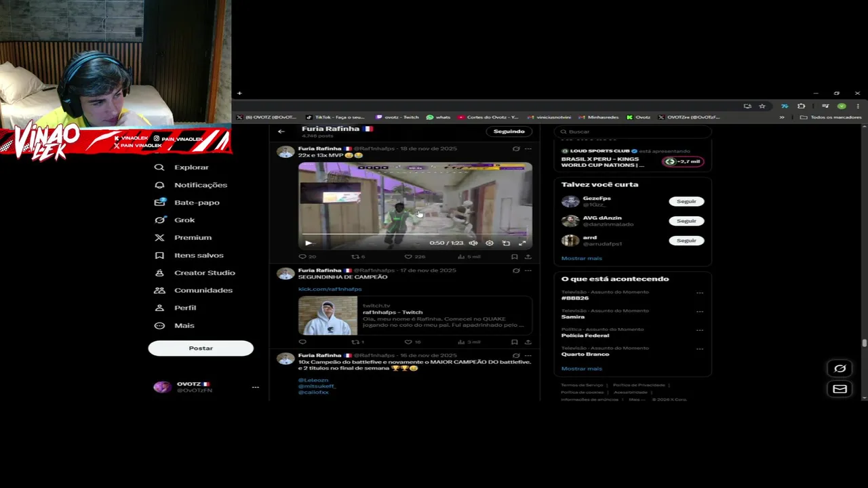Open the Todos os marcadores folder
This screenshot has height=488, width=868.
coord(831,117)
